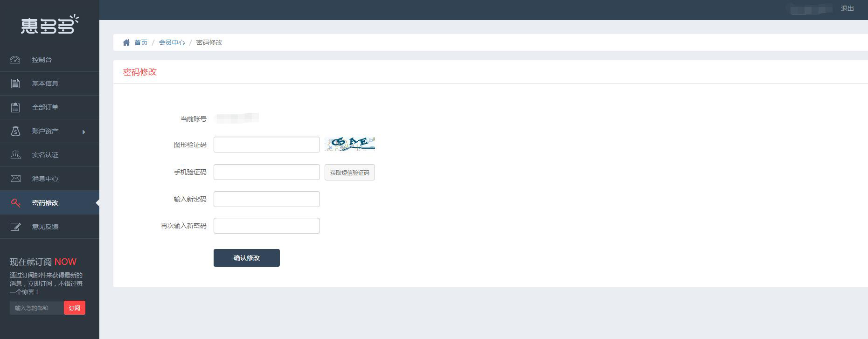Click 退出 to log out
This screenshot has height=339, width=868.
click(847, 8)
